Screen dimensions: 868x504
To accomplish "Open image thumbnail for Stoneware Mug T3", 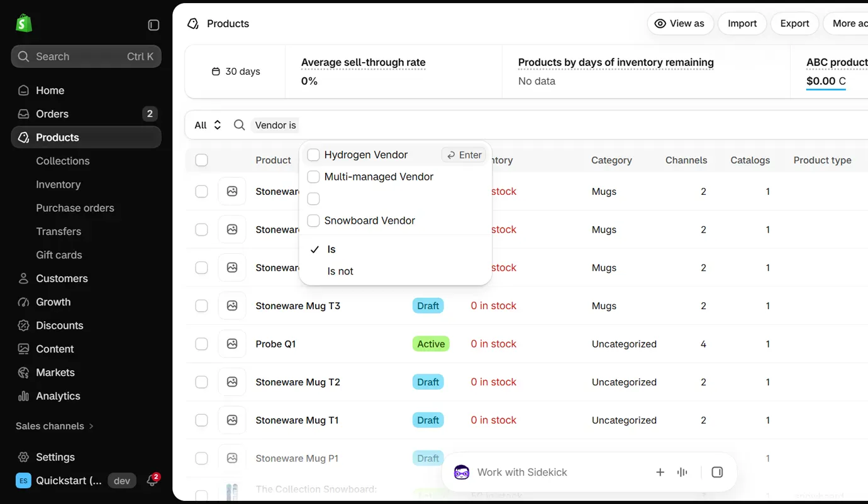I will (232, 306).
